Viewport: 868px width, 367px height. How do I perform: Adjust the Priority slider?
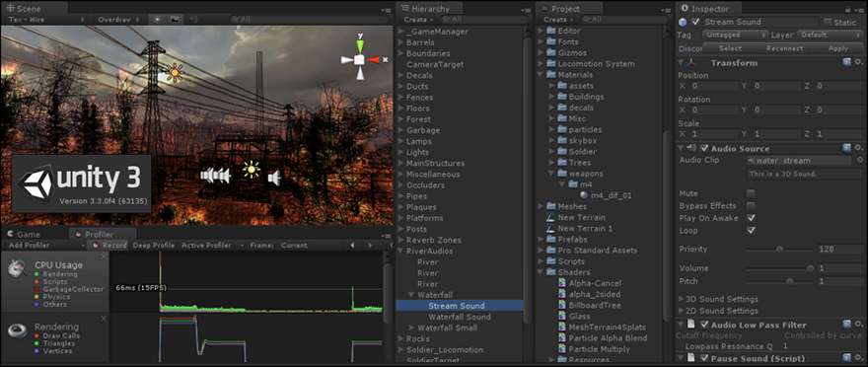[779, 249]
